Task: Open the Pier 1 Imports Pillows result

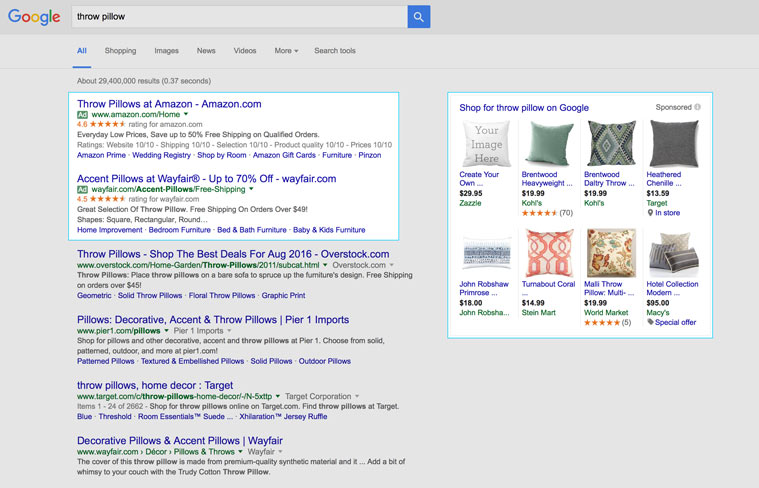Action: click(x=213, y=320)
